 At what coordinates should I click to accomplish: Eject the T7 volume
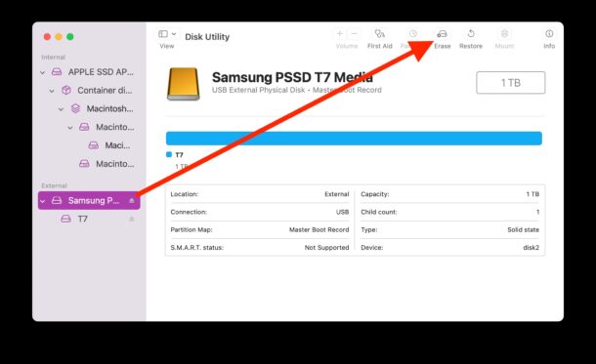[x=132, y=219]
